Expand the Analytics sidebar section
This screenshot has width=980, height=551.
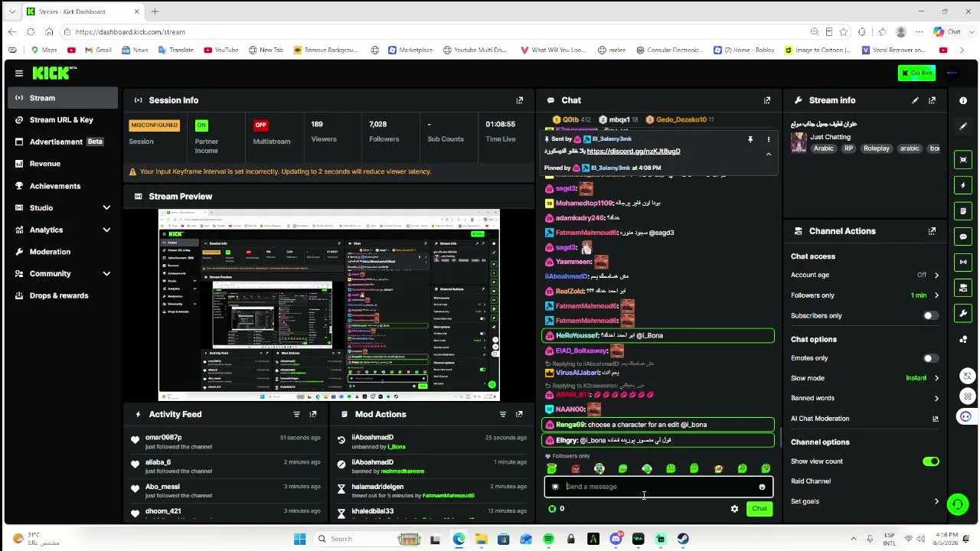(x=106, y=230)
